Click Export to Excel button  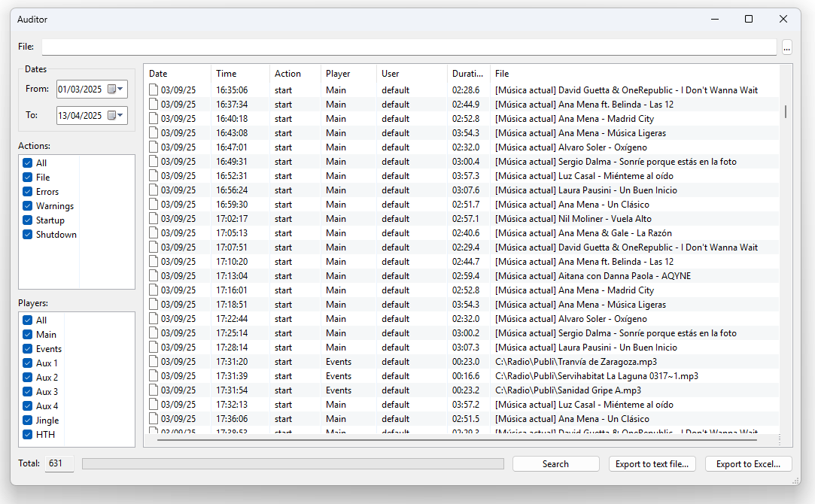click(748, 464)
